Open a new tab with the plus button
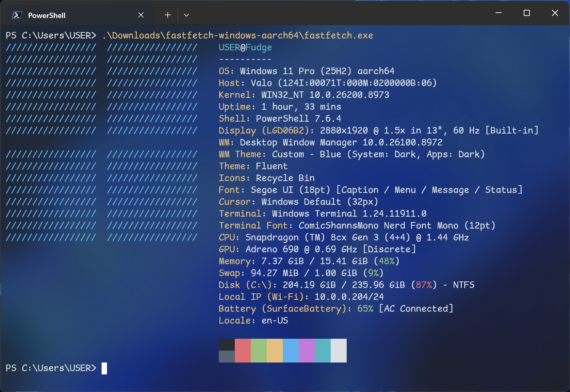570x392 pixels. [x=168, y=15]
